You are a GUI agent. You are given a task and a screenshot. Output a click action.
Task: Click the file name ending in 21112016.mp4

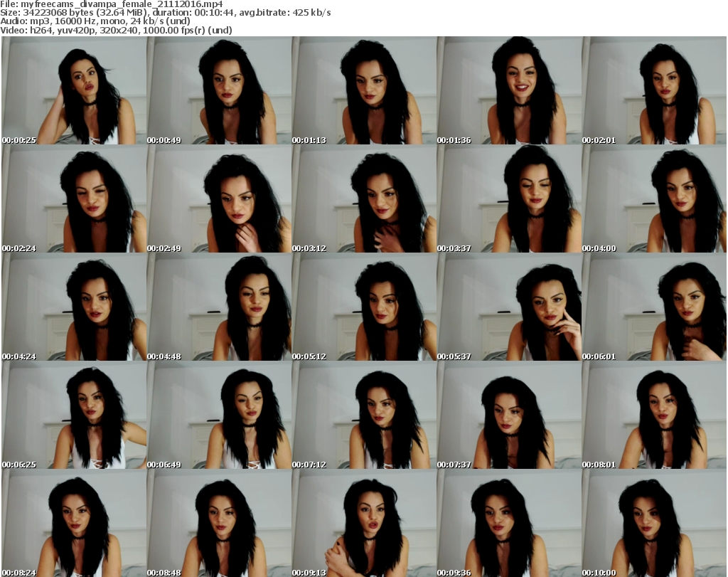point(122,4)
